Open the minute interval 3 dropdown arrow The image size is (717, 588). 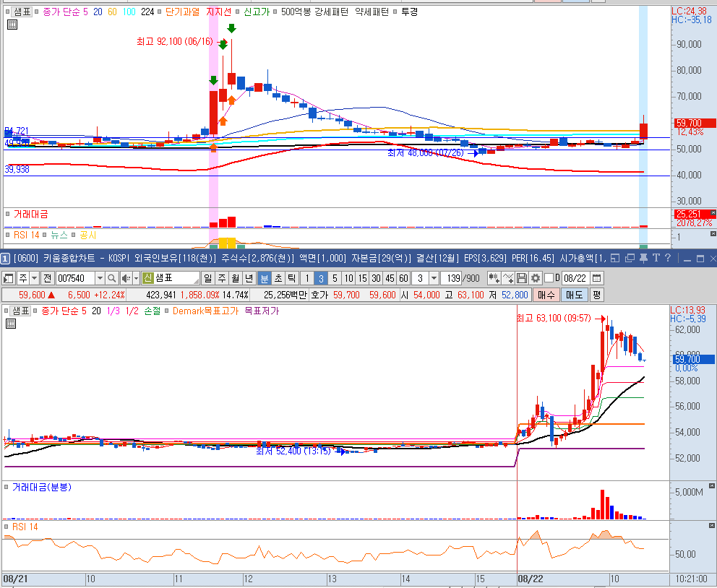tap(434, 278)
